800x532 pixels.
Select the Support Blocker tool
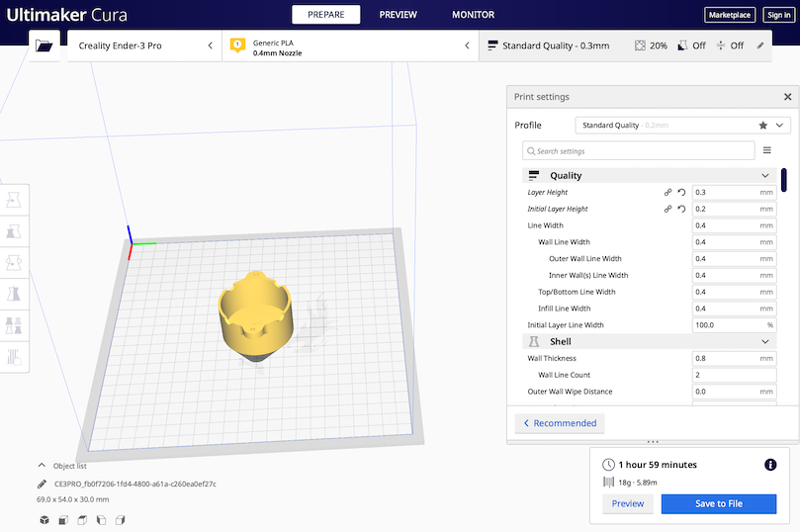tap(14, 356)
